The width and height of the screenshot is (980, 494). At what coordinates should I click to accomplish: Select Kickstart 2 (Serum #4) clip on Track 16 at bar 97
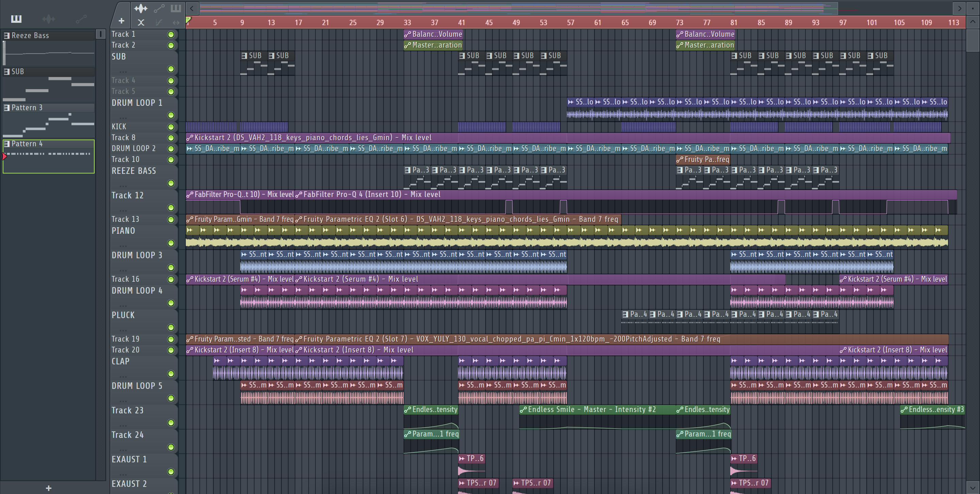[894, 279]
